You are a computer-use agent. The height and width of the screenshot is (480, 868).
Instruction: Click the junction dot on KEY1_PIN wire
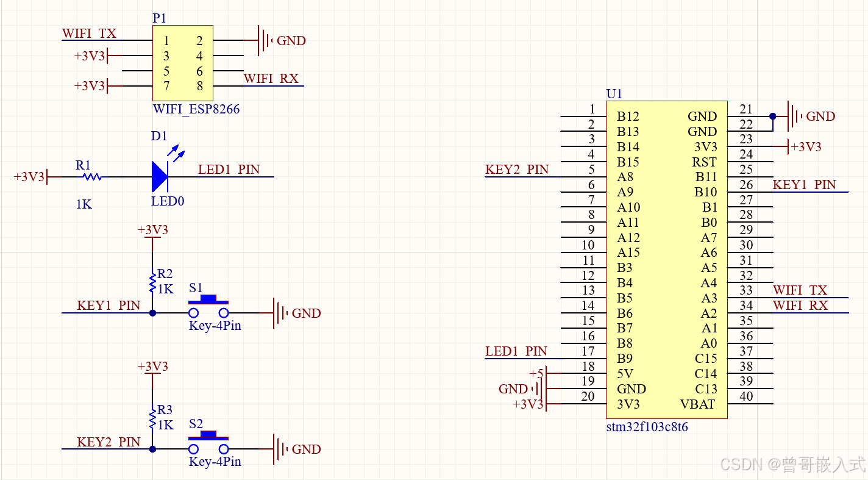coord(152,313)
